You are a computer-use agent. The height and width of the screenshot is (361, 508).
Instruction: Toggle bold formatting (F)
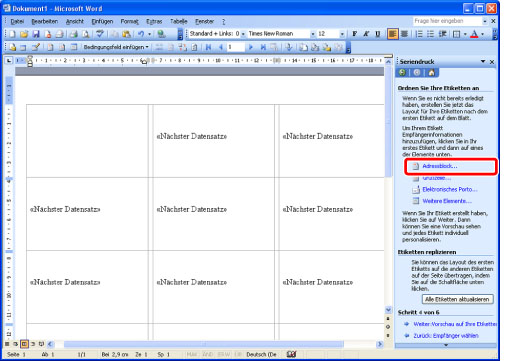(354, 34)
